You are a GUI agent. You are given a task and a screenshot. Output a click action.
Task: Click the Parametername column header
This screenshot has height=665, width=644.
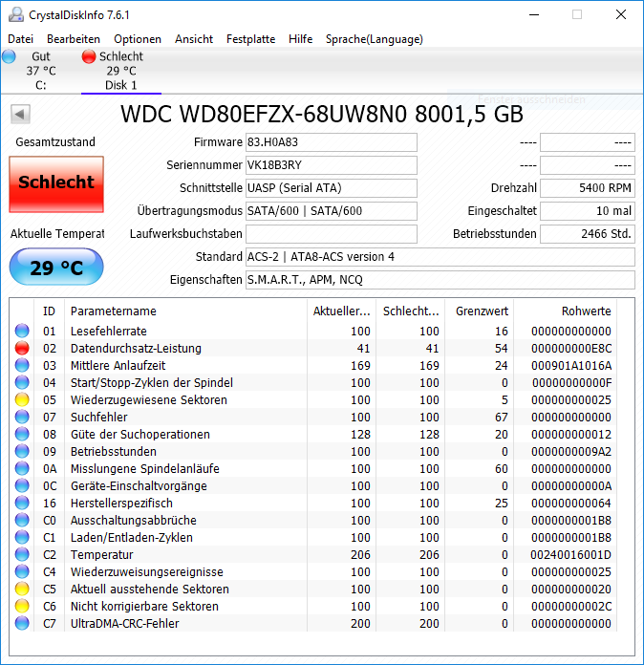185,311
